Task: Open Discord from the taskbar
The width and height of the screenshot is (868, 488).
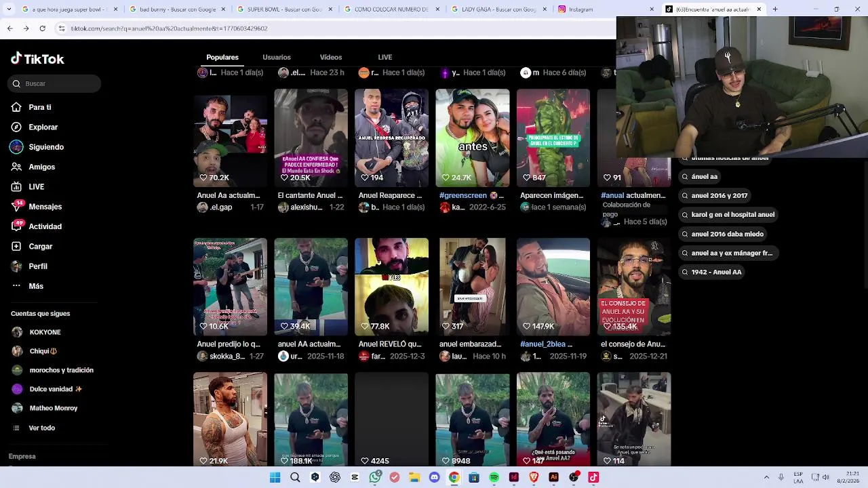Action: [435, 477]
